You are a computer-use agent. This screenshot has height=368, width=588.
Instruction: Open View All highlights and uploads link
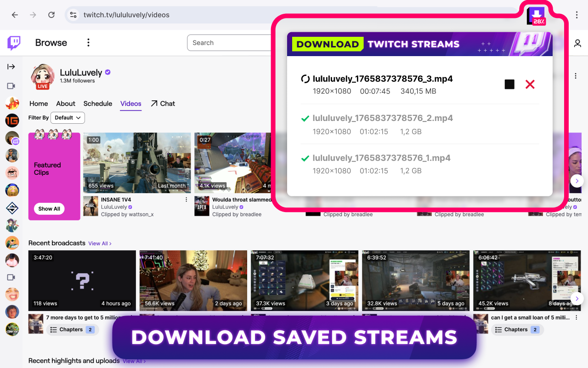(134, 361)
